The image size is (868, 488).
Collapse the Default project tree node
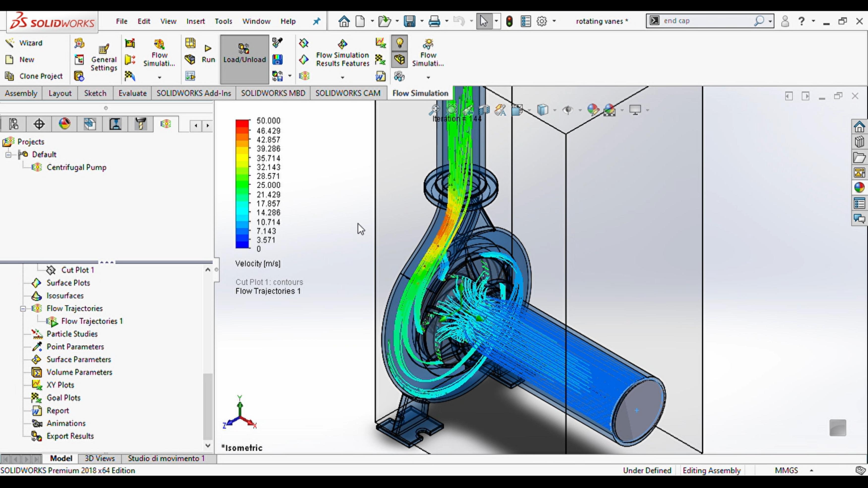pyautogui.click(x=8, y=155)
